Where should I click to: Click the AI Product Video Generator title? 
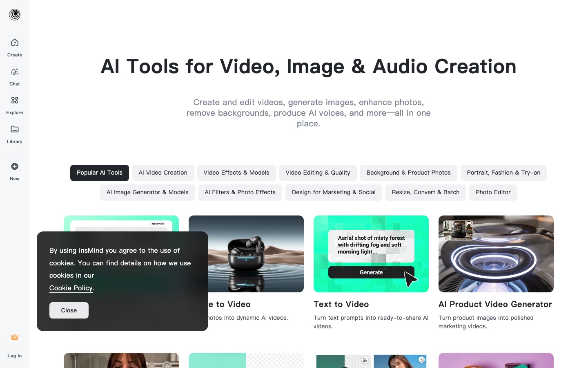pos(495,304)
